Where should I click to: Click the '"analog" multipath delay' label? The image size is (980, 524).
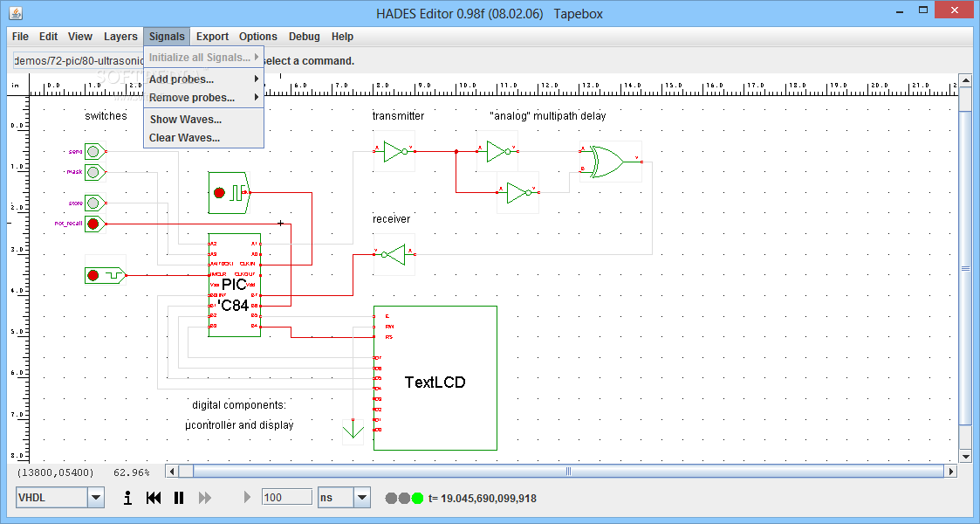point(547,115)
